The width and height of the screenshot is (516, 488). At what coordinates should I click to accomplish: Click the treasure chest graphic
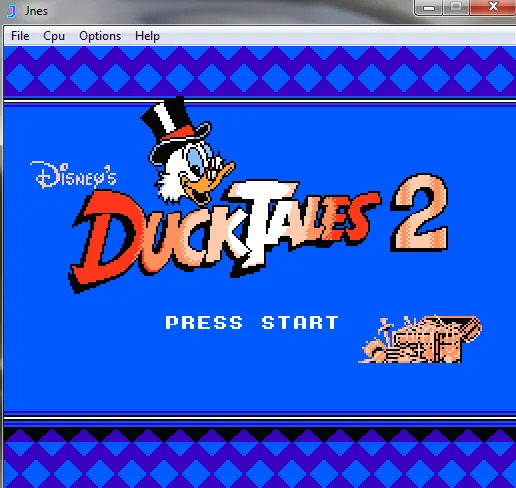[420, 339]
